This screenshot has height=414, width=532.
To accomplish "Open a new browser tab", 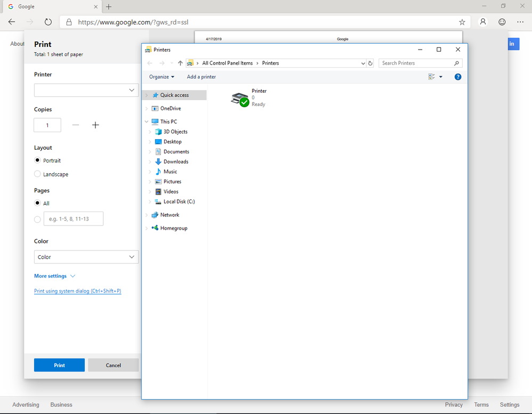I will point(109,7).
